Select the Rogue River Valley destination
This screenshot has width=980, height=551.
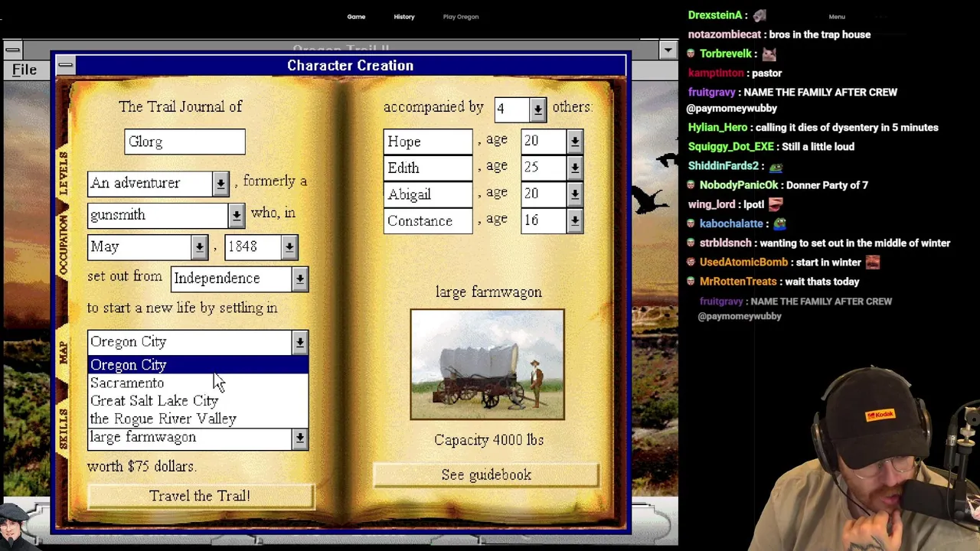tap(198, 419)
